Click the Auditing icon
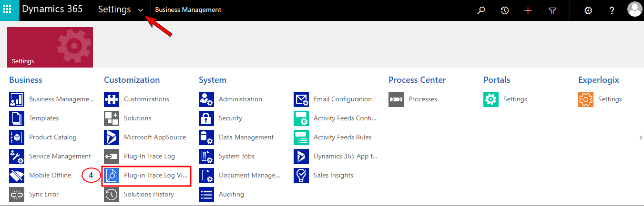The image size is (644, 206). pos(206,195)
